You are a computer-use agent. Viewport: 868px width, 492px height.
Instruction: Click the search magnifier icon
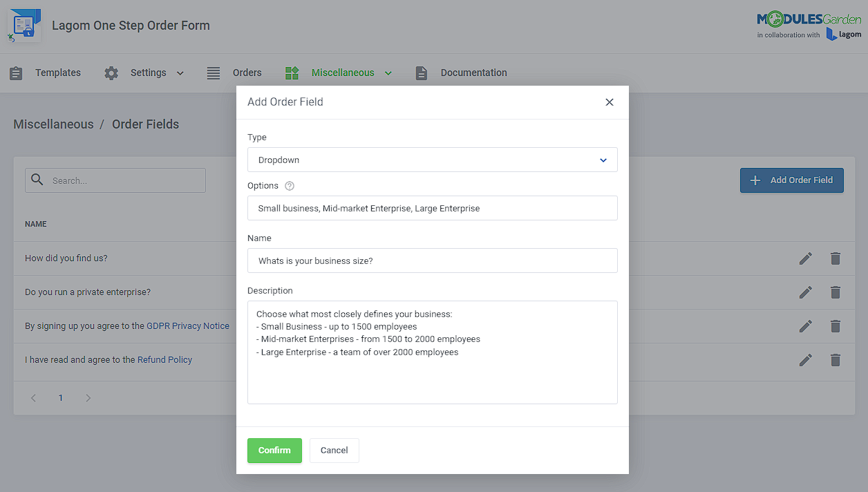point(37,180)
